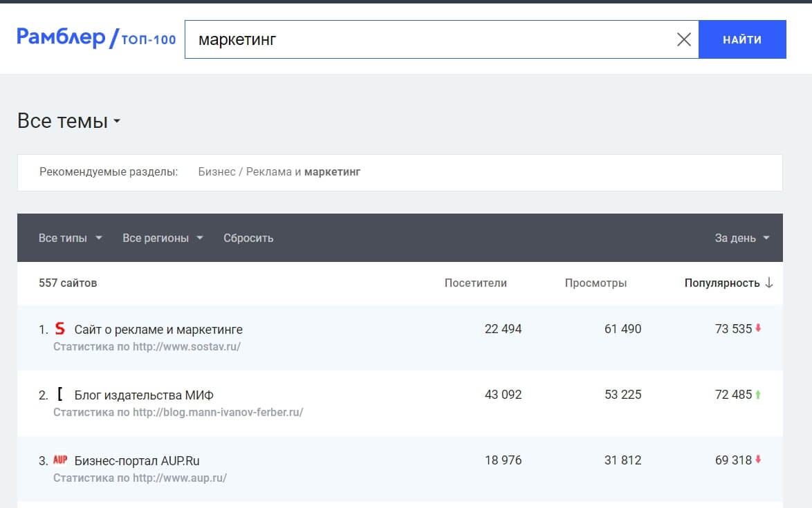Toggle the Популярность sort direction arrow
This screenshot has height=508, width=812.
770,283
